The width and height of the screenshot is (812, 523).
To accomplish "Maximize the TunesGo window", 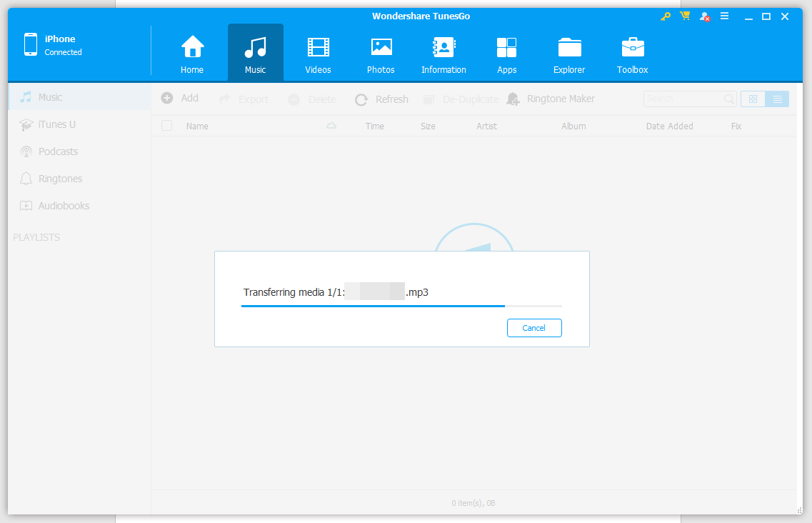I will tap(766, 16).
